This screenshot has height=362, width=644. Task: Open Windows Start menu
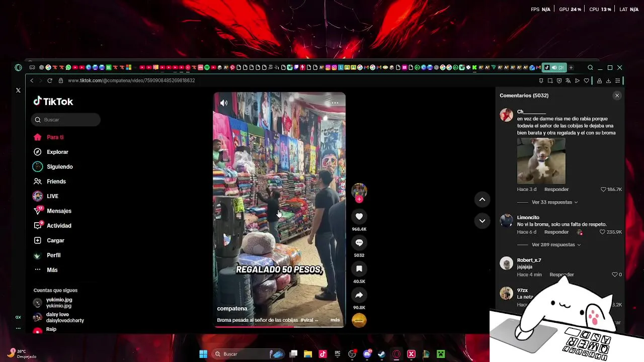(x=203, y=354)
